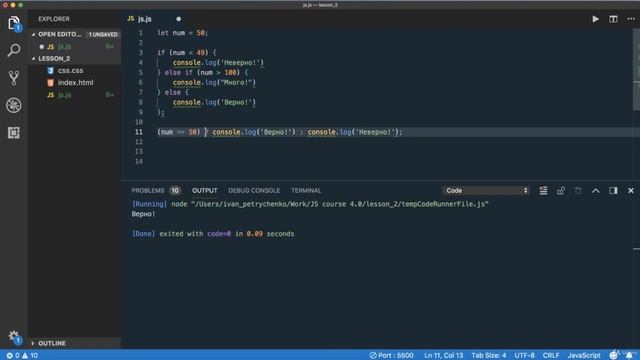
Task: Click the '[Done] exited with code=0' output line
Action: click(213, 234)
